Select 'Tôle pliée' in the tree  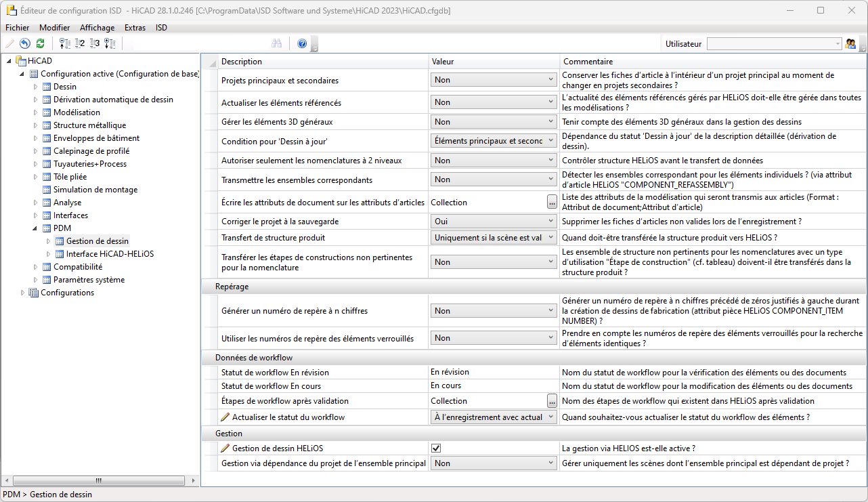pos(70,177)
